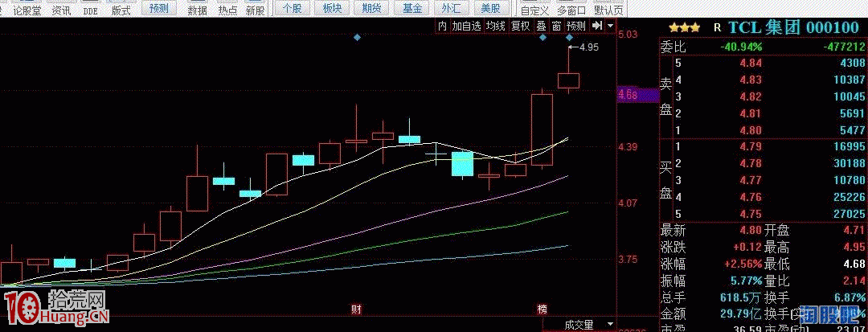Click the blue diamond marker above 榜
The height and width of the screenshot is (332, 868).
542,37
